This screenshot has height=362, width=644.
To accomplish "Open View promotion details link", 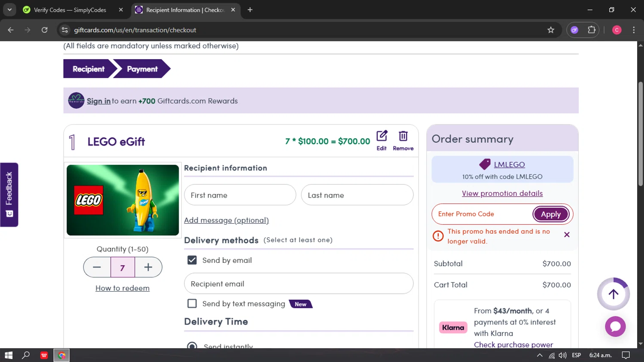I will [502, 193].
